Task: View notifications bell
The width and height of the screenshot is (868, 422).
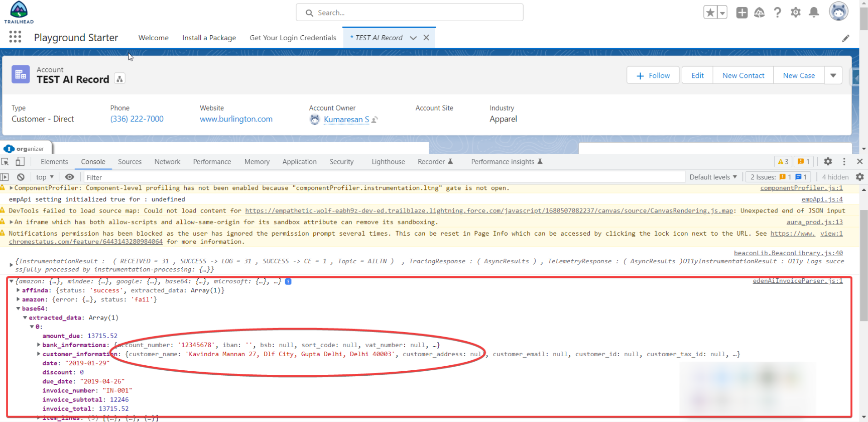Action: (814, 13)
